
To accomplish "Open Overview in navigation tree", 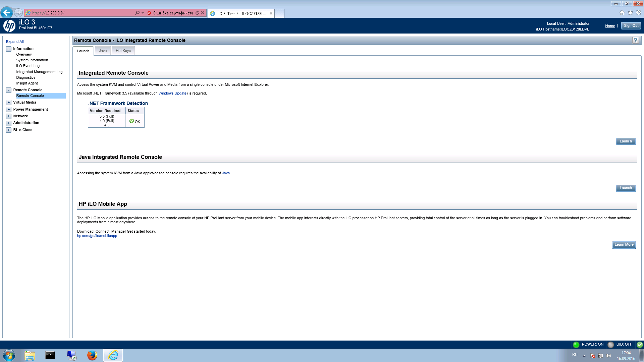I will [x=24, y=54].
